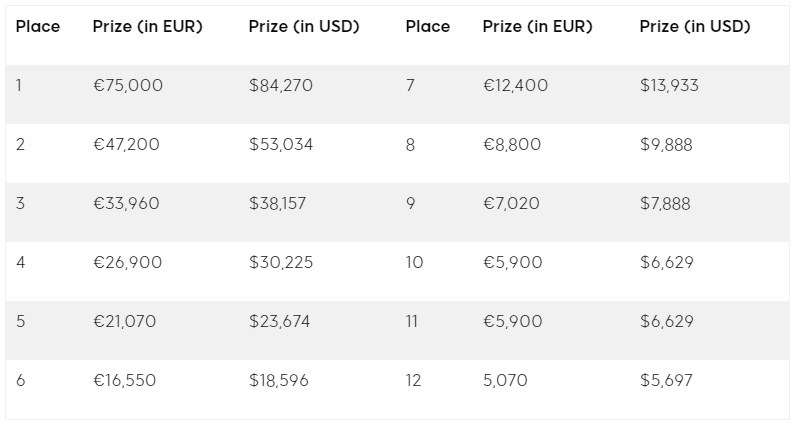The image size is (799, 427).
Task: Select the $84,270 USD prize value
Action: (281, 86)
